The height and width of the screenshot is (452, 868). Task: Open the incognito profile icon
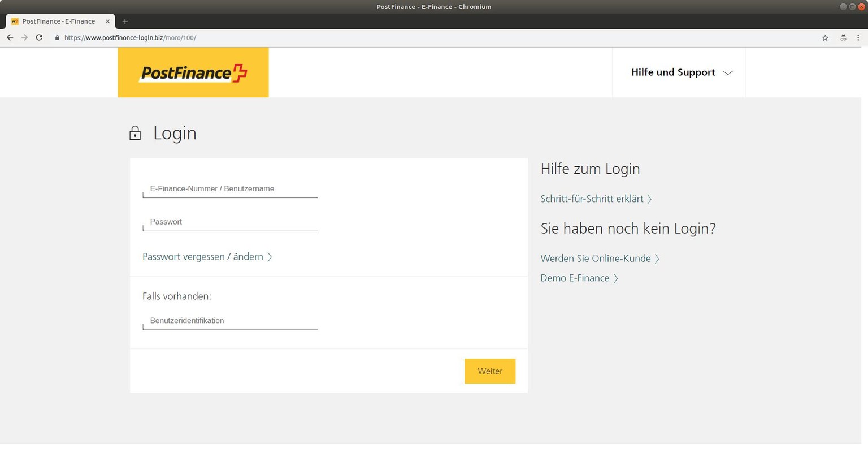point(843,38)
